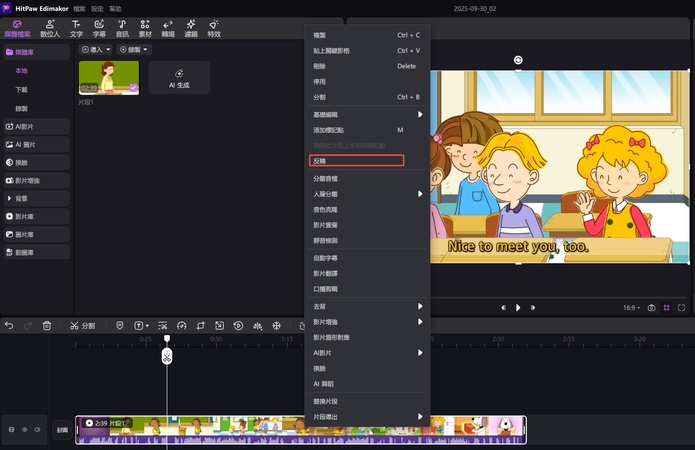
Task: Open the 特效 effects tab
Action: tap(214, 28)
